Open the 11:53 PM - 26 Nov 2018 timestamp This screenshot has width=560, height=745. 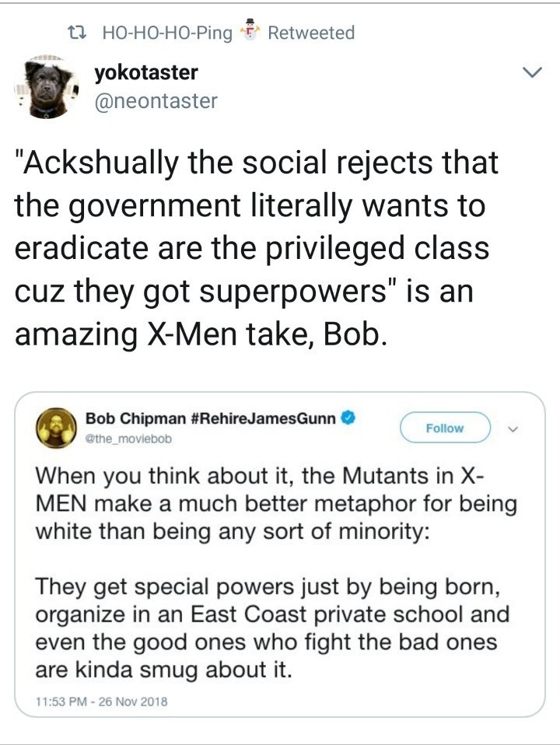(101, 701)
